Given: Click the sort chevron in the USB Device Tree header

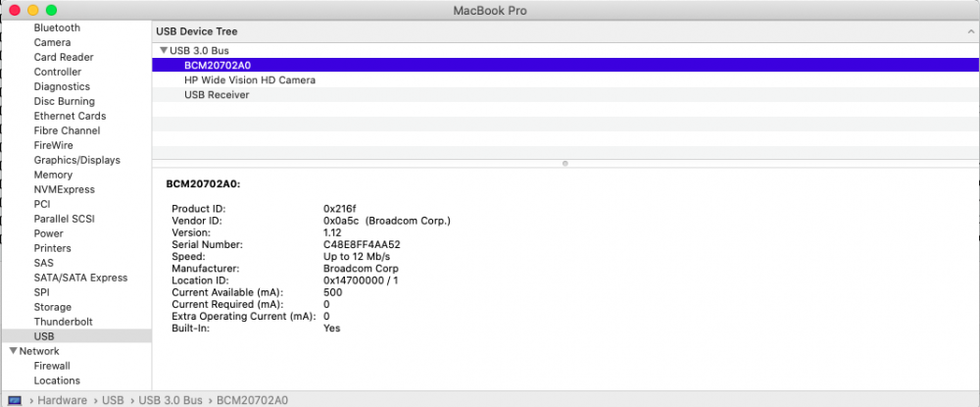Looking at the screenshot, I should click(x=969, y=31).
